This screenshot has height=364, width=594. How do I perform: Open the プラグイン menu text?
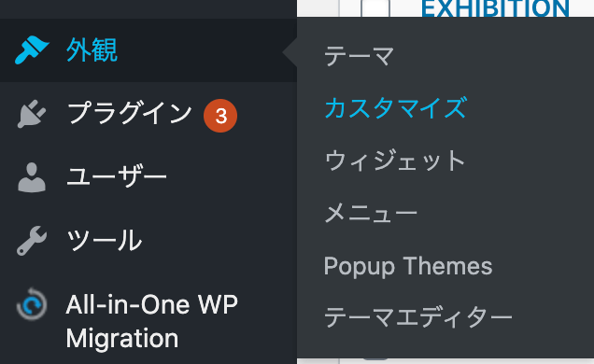coord(130,114)
